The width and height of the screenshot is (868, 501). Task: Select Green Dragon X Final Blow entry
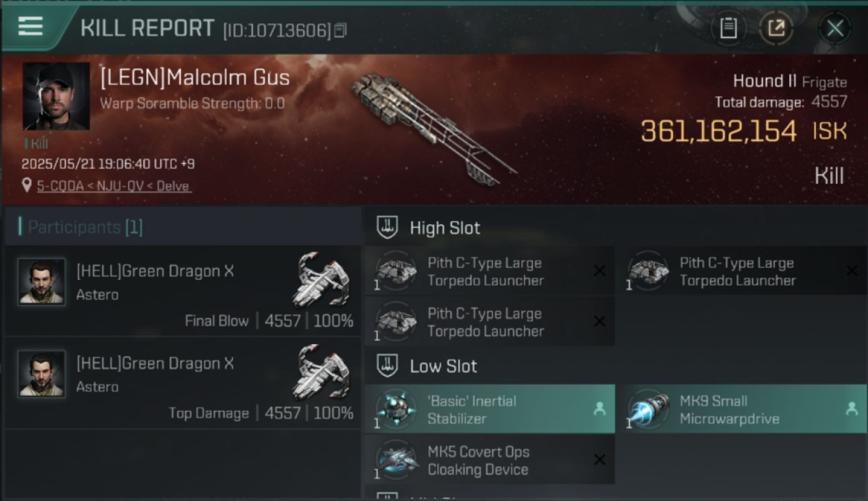pyautogui.click(x=182, y=291)
